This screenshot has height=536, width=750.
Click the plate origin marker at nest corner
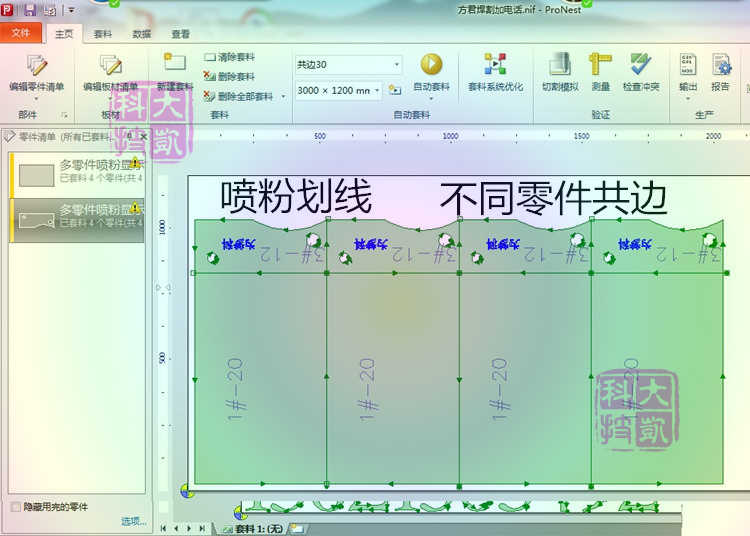point(187,491)
